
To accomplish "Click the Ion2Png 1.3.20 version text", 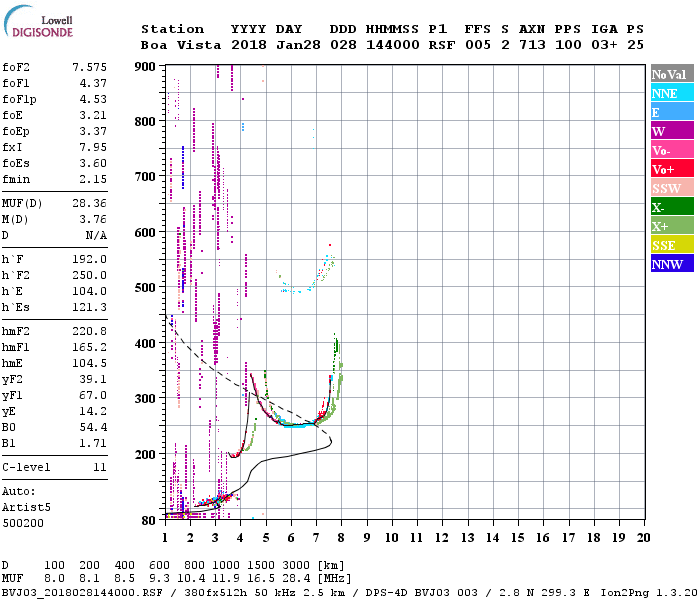I will pos(649,593).
